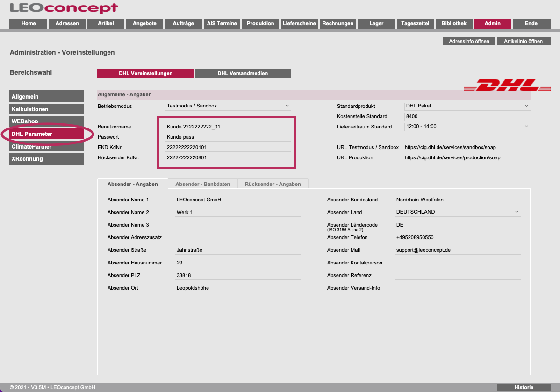Click the Historie button

524,387
